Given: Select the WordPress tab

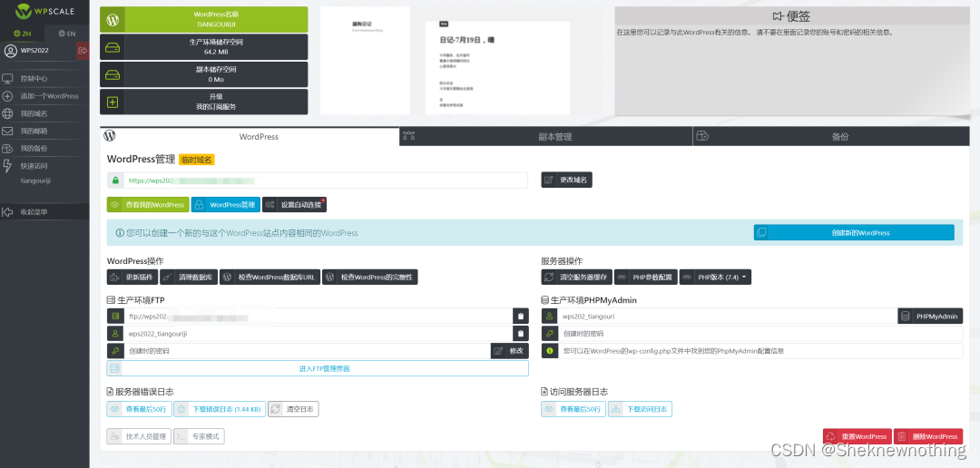Looking at the screenshot, I should (x=250, y=136).
